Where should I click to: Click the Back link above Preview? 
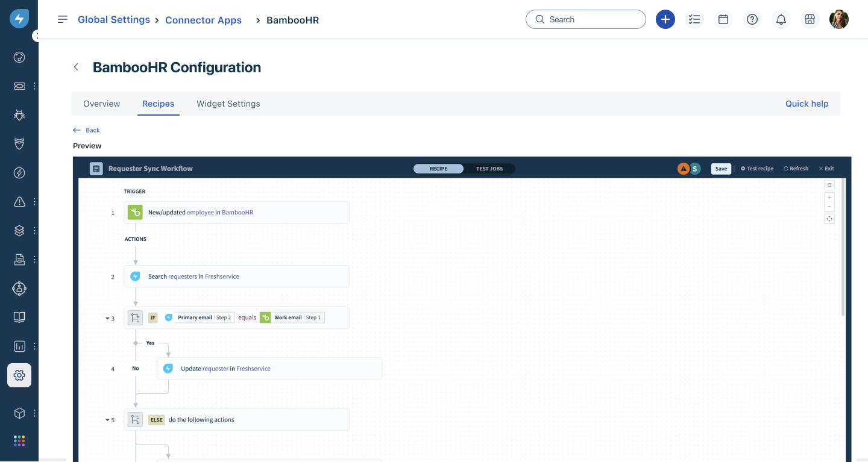[x=86, y=130]
